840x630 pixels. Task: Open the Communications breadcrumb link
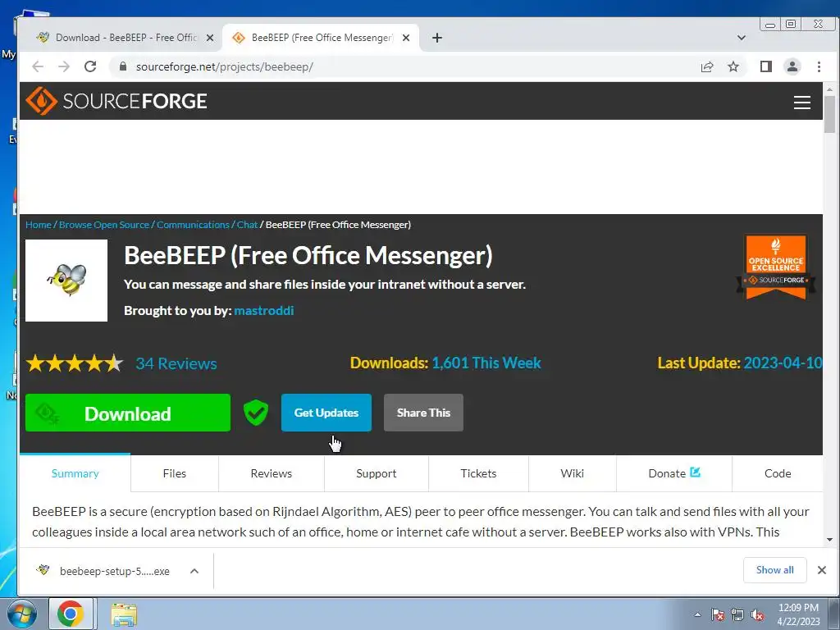193,225
